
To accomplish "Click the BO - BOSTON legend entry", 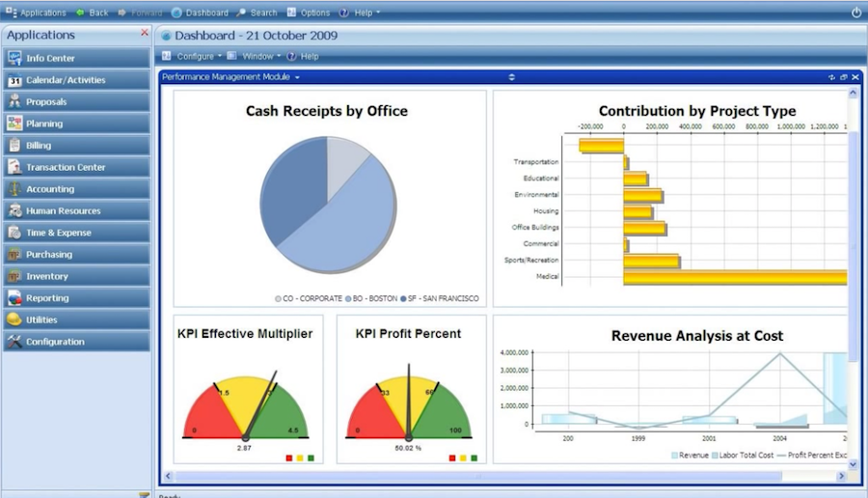I will coord(371,298).
